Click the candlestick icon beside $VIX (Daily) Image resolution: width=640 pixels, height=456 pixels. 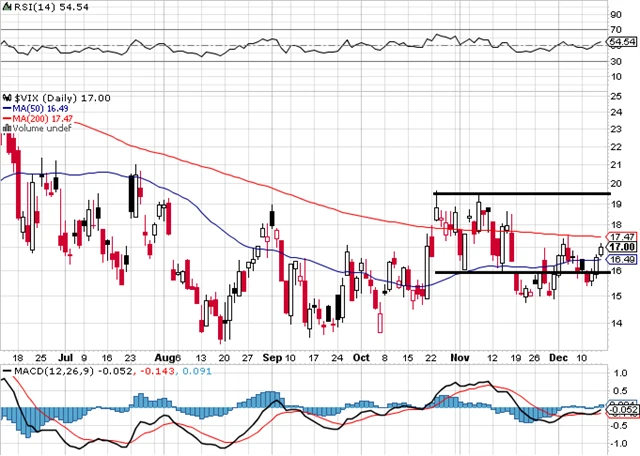click(6, 97)
